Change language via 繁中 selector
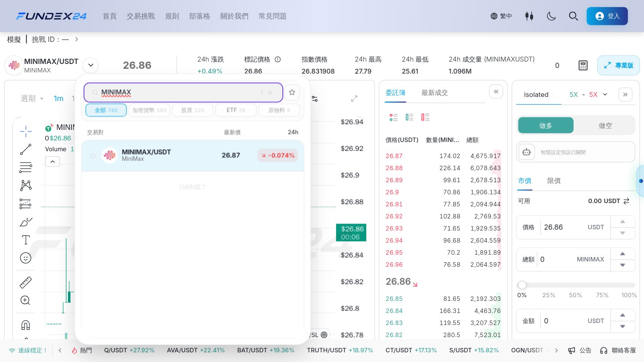The width and height of the screenshot is (644, 362). tap(501, 16)
